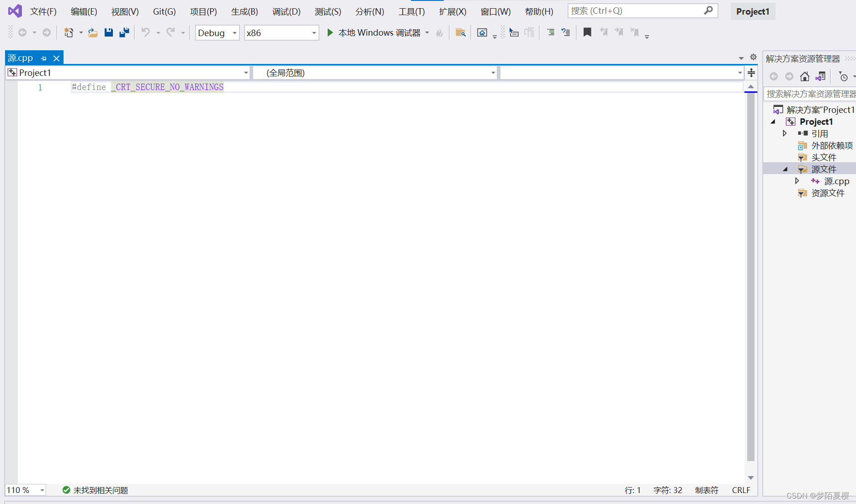This screenshot has height=504, width=856.
Task: Open the 110% zoom level selector
Action: coord(25,490)
